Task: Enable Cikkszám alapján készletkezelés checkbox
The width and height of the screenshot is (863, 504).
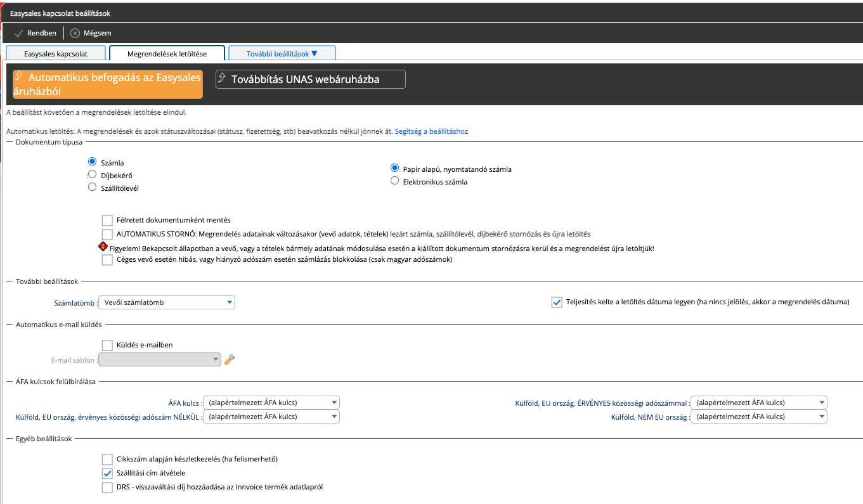Action: pyautogui.click(x=107, y=459)
